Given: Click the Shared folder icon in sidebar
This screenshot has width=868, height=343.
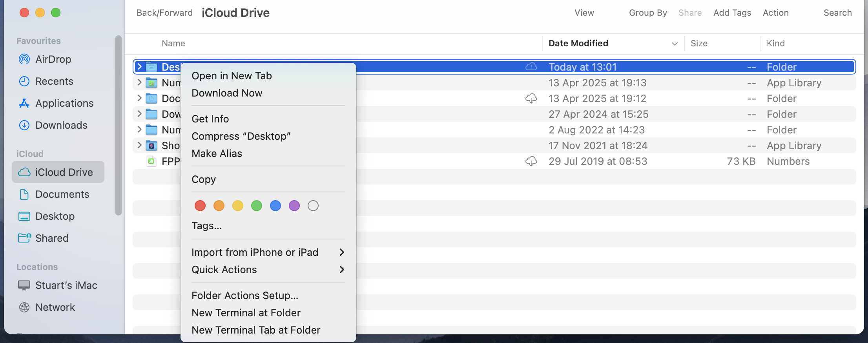Looking at the screenshot, I should point(24,238).
